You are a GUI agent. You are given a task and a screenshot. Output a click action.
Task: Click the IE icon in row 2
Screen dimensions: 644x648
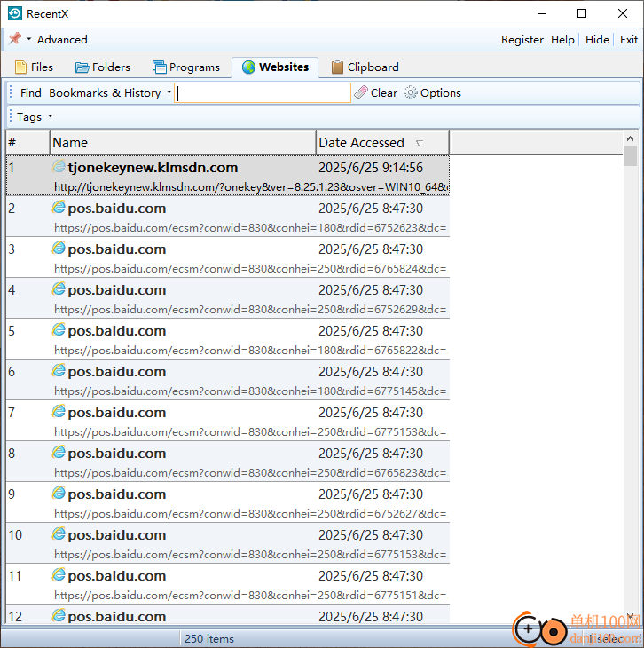(x=59, y=207)
